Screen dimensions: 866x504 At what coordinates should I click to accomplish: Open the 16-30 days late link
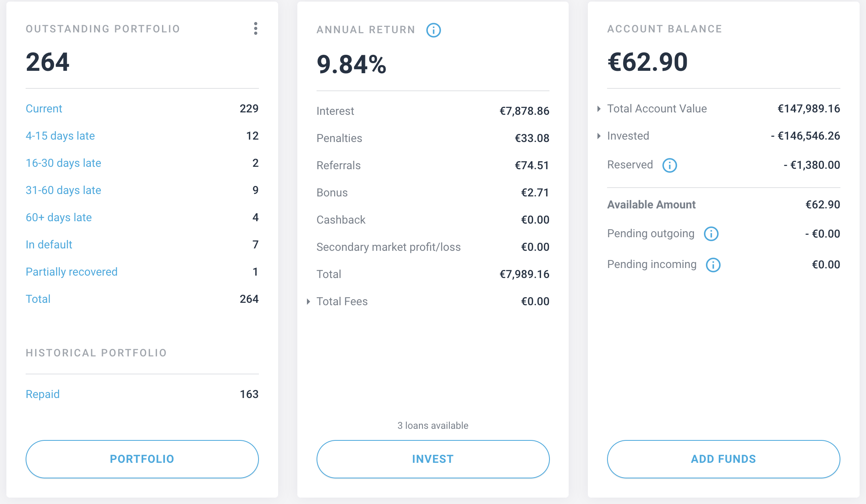pos(63,163)
